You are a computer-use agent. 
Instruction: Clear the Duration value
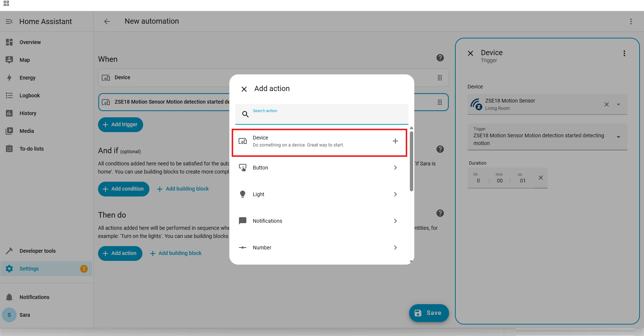541,178
